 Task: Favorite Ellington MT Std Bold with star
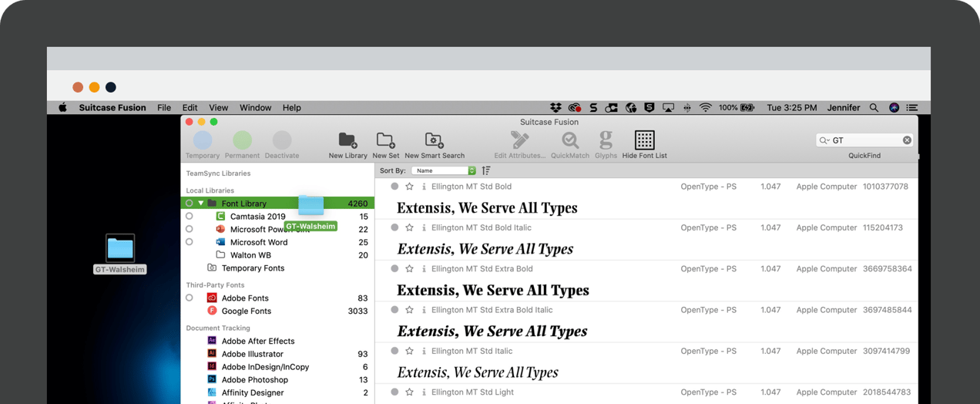[410, 187]
